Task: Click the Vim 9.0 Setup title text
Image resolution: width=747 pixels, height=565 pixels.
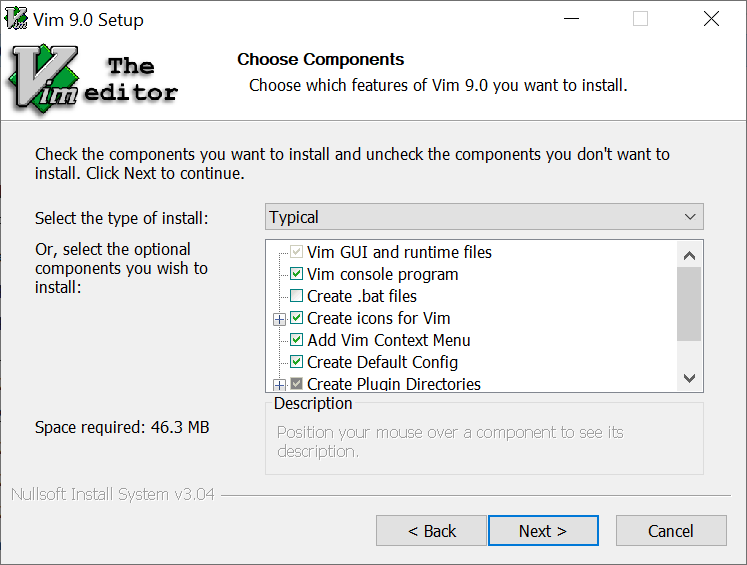Action: click(x=88, y=20)
